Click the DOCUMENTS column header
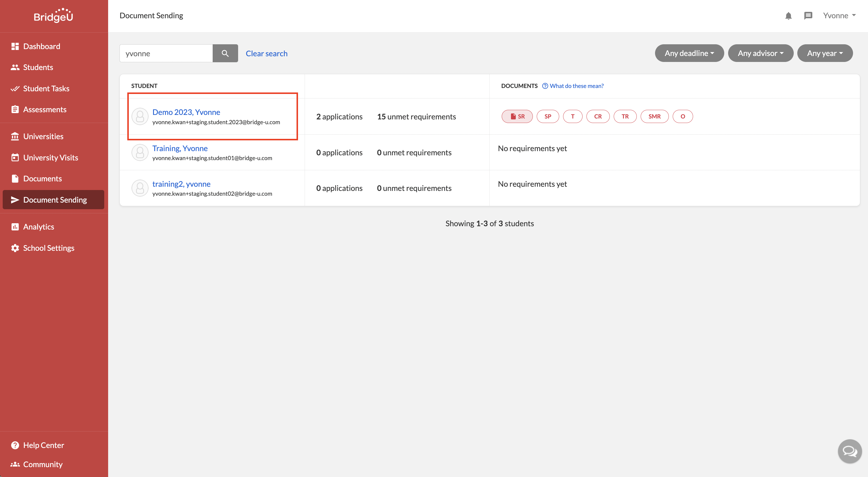Screen dimensions: 868x477 pyautogui.click(x=519, y=86)
